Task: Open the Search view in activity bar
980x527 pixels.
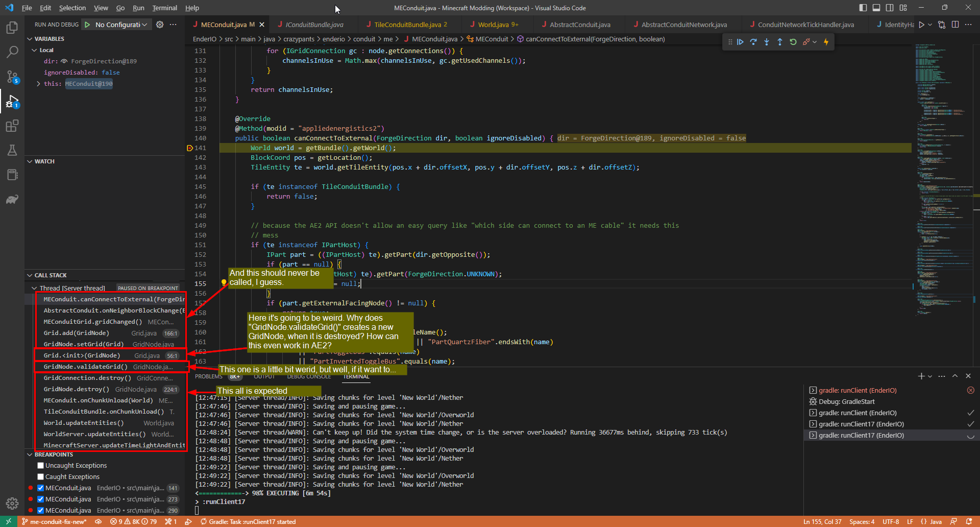Action: pyautogui.click(x=12, y=52)
